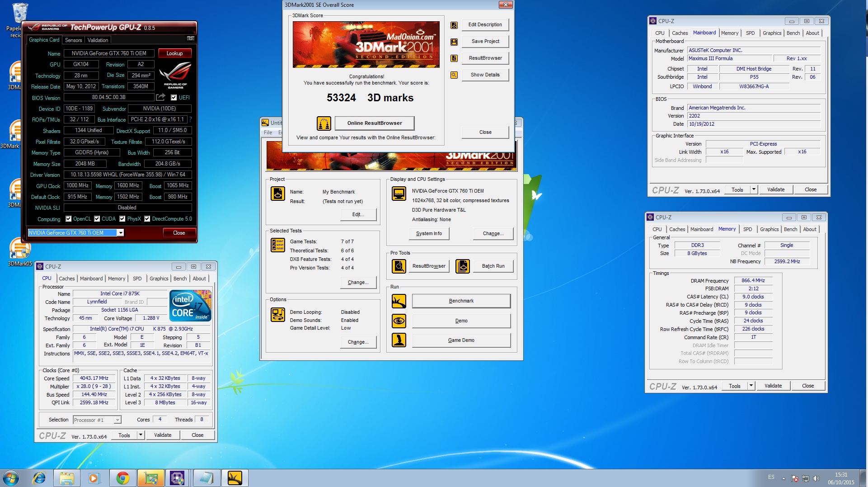Open SPD tab in Mainboard CPU-Z window
Viewport: 868px width, 487px height.
pos(750,33)
